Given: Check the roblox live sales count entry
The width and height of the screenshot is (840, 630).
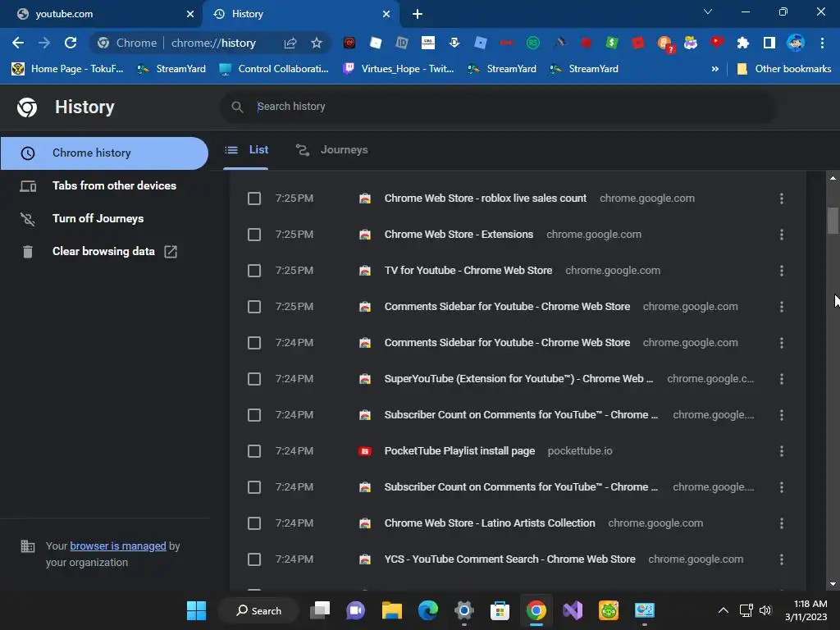Looking at the screenshot, I should (254, 199).
